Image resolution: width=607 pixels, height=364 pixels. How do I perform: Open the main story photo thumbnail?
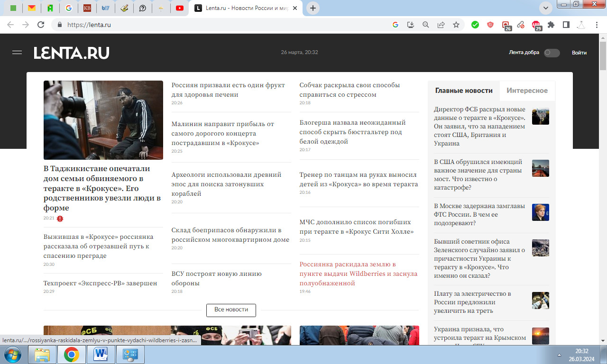point(103,120)
